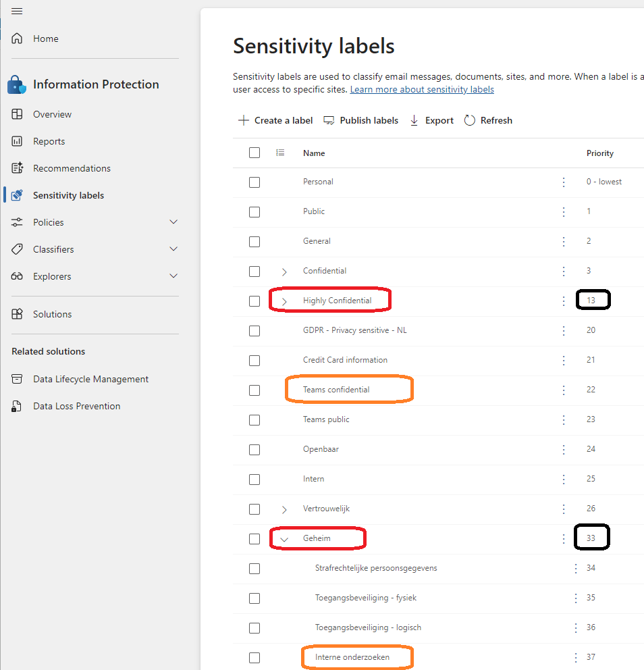Open more options for Public label
The image size is (644, 670).
click(x=564, y=211)
